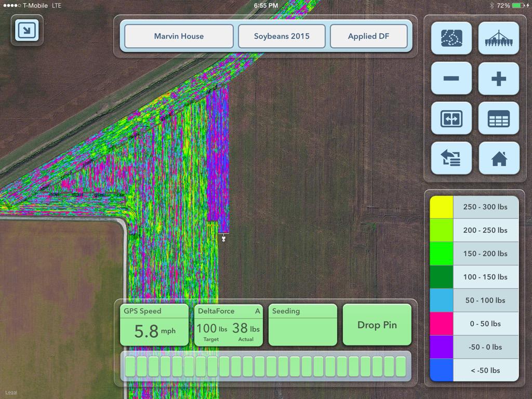Tap the collapse arrow icon at top left
Screen dimensions: 532x399
[x=27, y=30]
